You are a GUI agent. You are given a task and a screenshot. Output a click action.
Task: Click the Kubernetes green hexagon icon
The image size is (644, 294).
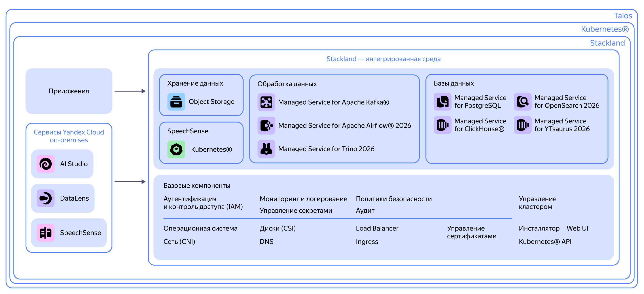coord(176,149)
